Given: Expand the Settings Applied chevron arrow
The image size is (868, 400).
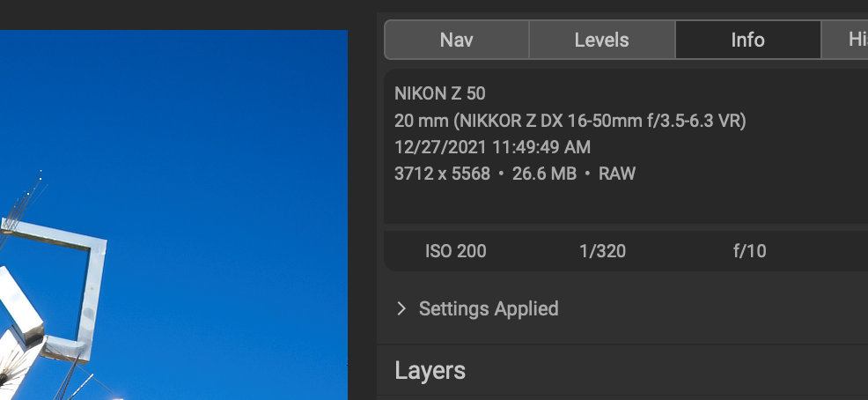Looking at the screenshot, I should pos(401,308).
